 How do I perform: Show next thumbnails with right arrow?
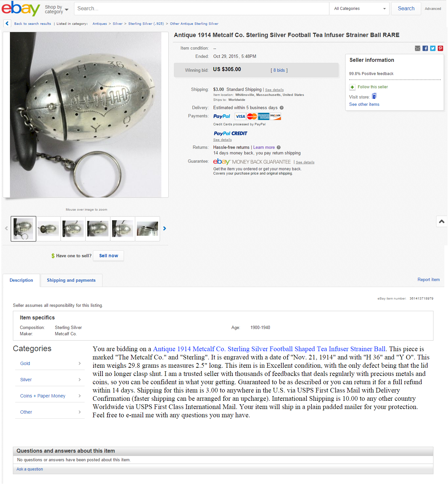[165, 228]
